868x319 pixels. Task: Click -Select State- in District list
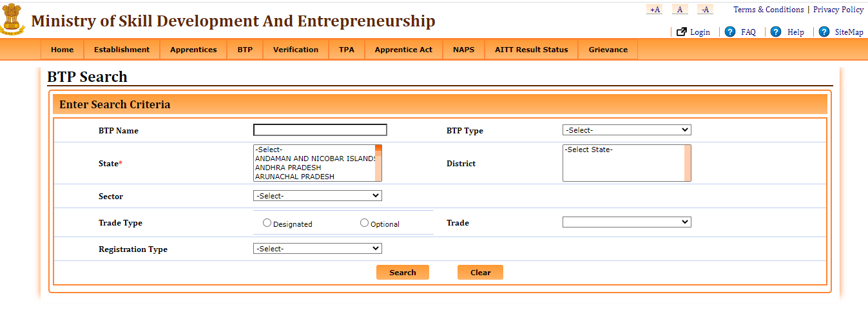click(x=623, y=150)
